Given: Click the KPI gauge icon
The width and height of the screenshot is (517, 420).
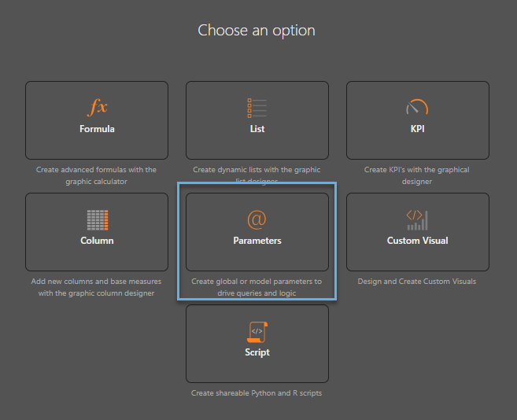Looking at the screenshot, I should pos(417,106).
